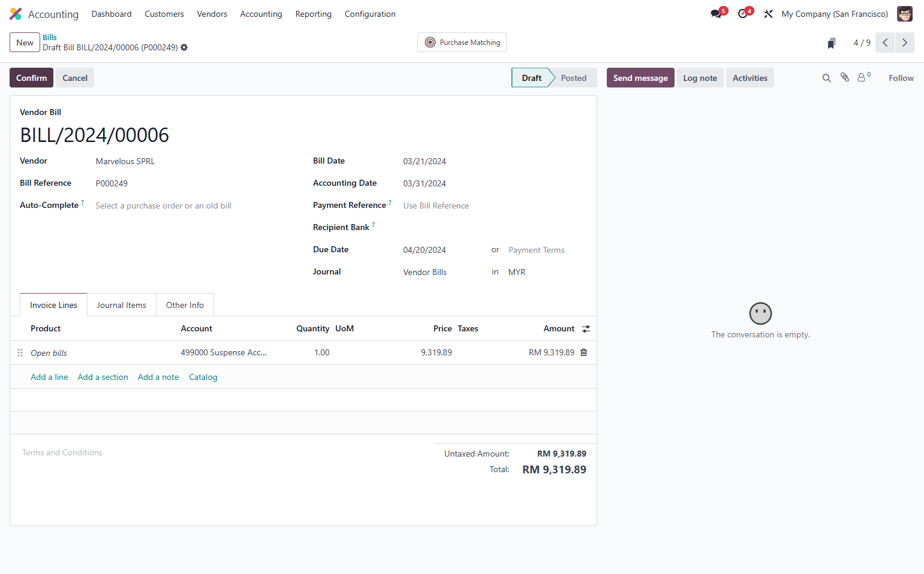The height and width of the screenshot is (574, 924).
Task: Click the Bills breadcrumb link
Action: coord(50,37)
